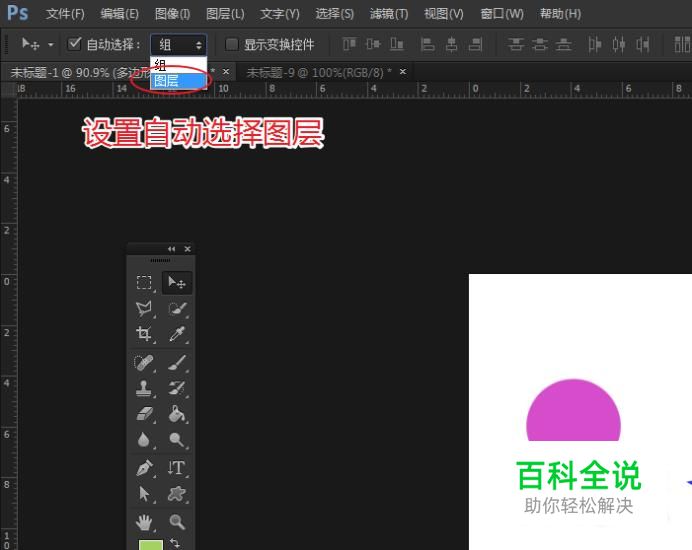This screenshot has height=550, width=692.
Task: Click the switch foreground/background colors icon
Action: [x=175, y=542]
